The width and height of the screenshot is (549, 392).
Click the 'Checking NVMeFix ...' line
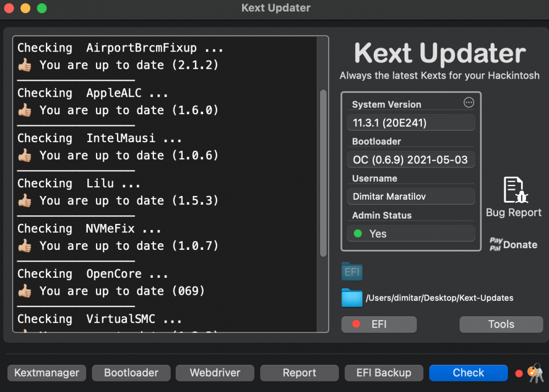(x=89, y=228)
